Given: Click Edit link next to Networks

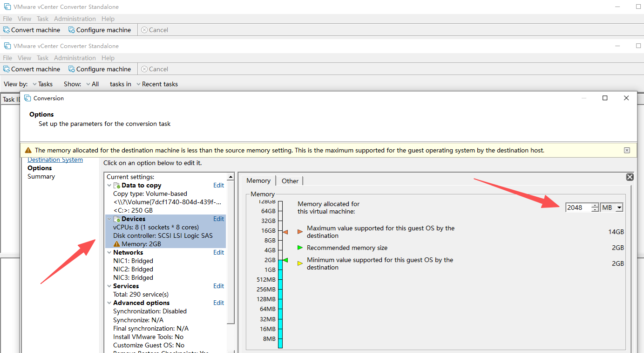Looking at the screenshot, I should 218,253.
